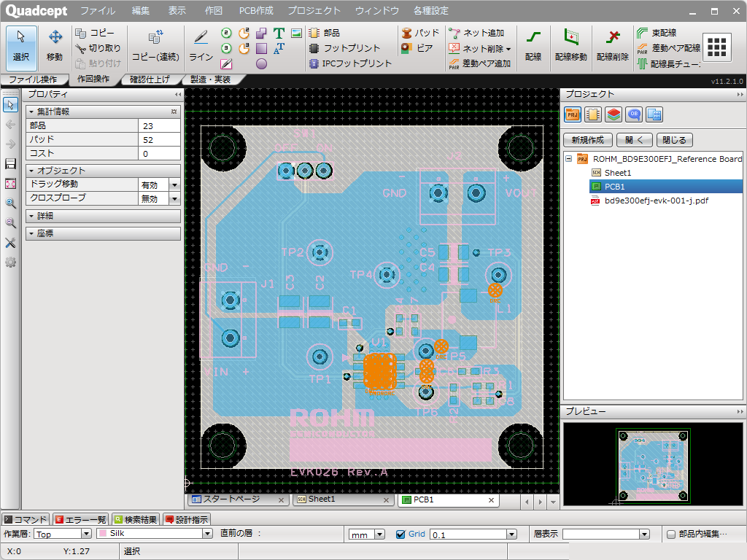Open the クロスプローブ dropdown

(x=174, y=198)
